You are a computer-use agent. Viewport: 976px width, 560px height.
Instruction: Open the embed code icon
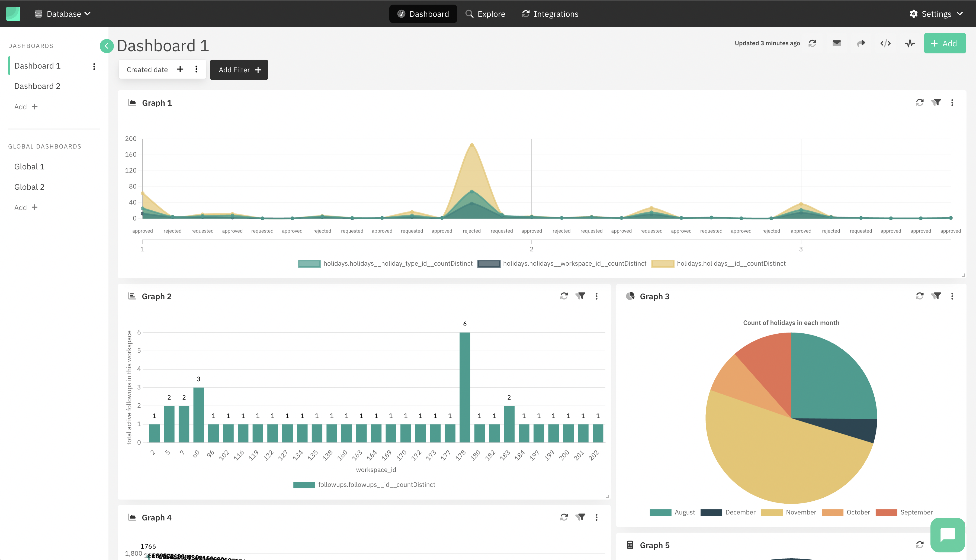point(886,43)
